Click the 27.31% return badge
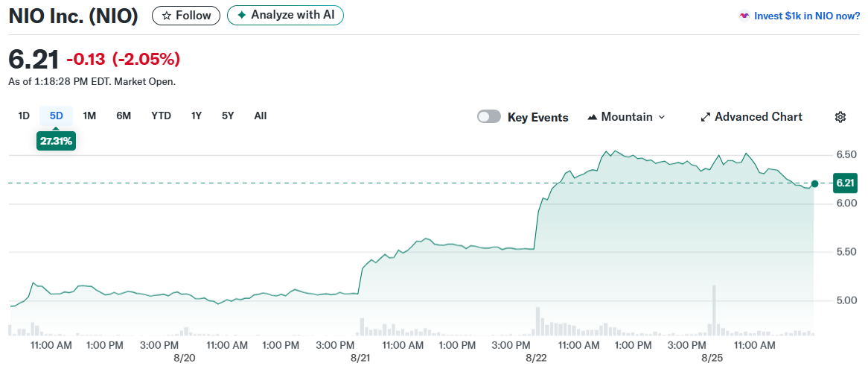Image resolution: width=868 pixels, height=366 pixels. tap(56, 142)
